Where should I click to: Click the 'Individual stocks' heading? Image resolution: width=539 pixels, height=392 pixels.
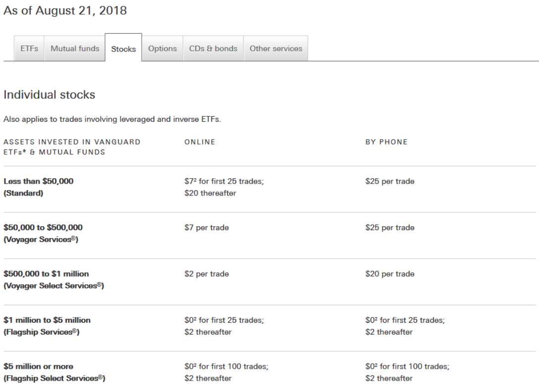pos(49,95)
